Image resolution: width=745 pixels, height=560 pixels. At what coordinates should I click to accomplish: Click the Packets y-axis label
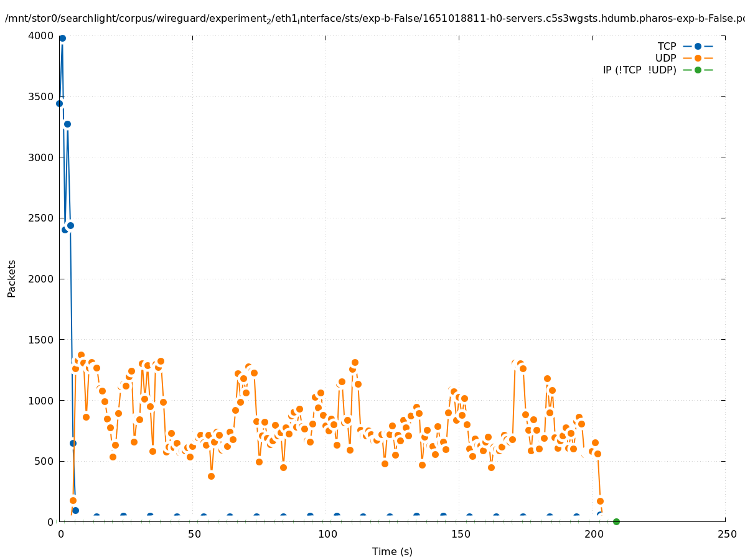pos(12,278)
